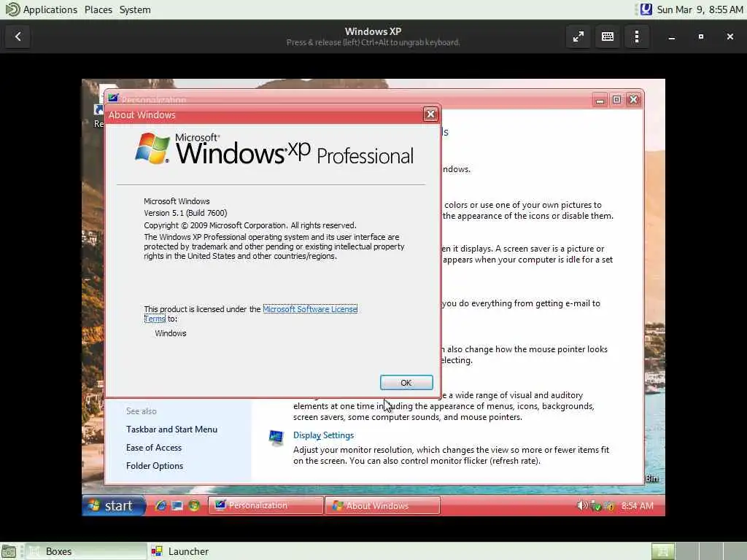
Task: Click the Windows start button
Action: click(x=114, y=506)
